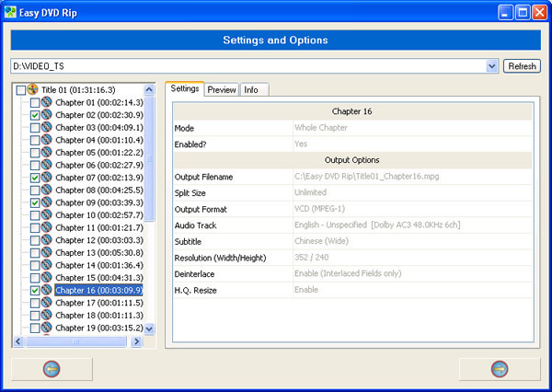Click the Output Options section header

tap(352, 160)
